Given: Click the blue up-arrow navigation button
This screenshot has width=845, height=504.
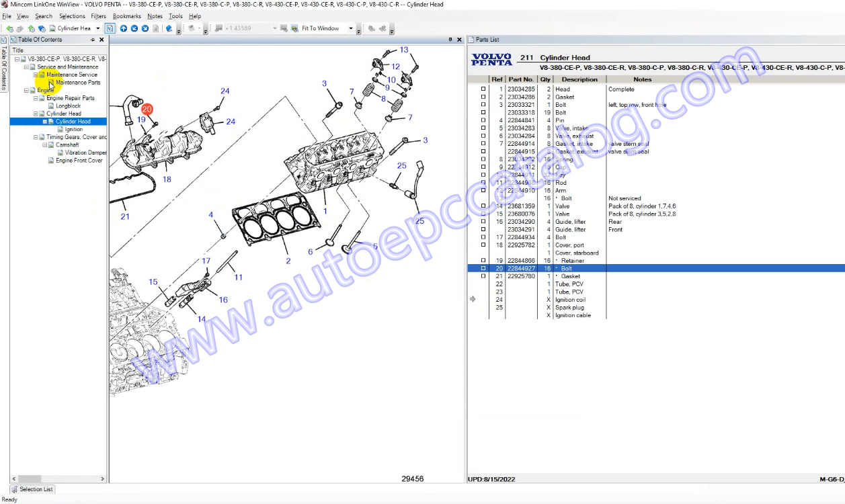Looking at the screenshot, I should click(x=124, y=28).
